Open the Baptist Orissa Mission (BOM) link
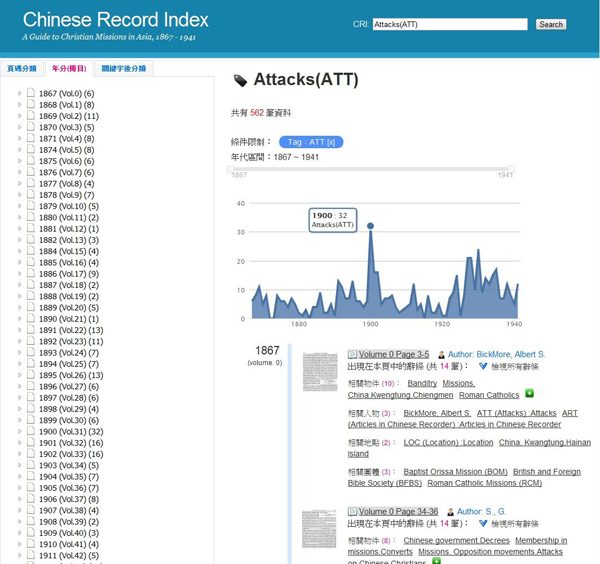600x564 pixels. (454, 472)
